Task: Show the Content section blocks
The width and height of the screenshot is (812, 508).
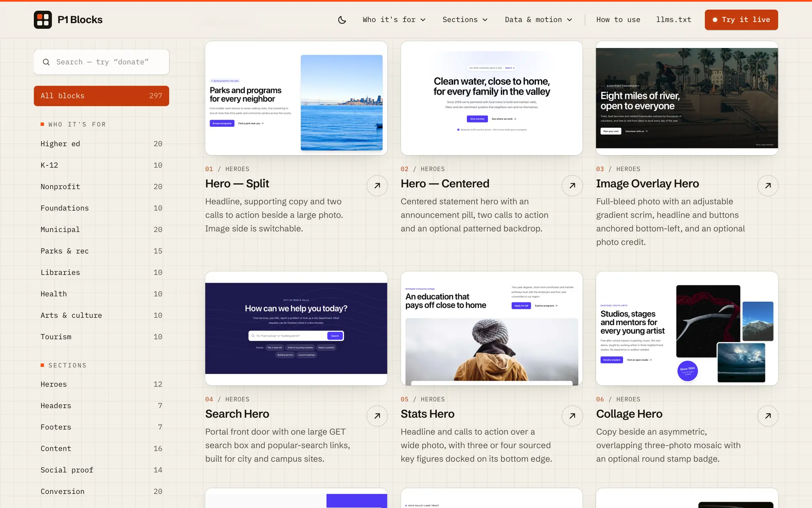Action: point(101,449)
